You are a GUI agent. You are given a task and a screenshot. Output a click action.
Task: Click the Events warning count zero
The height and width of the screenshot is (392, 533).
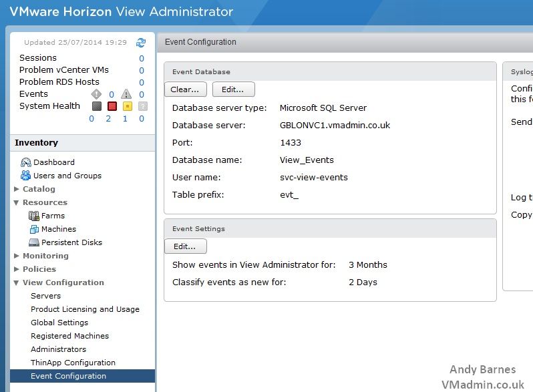[x=142, y=95]
